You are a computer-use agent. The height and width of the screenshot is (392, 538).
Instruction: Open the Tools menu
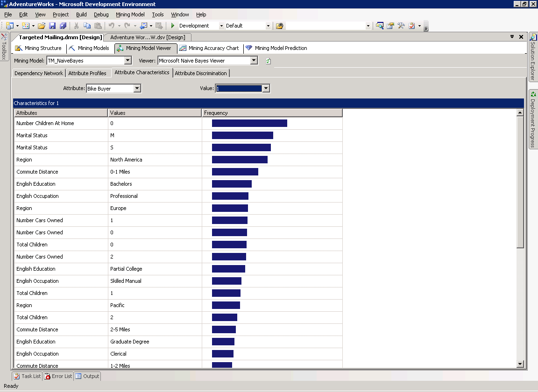(x=158, y=14)
